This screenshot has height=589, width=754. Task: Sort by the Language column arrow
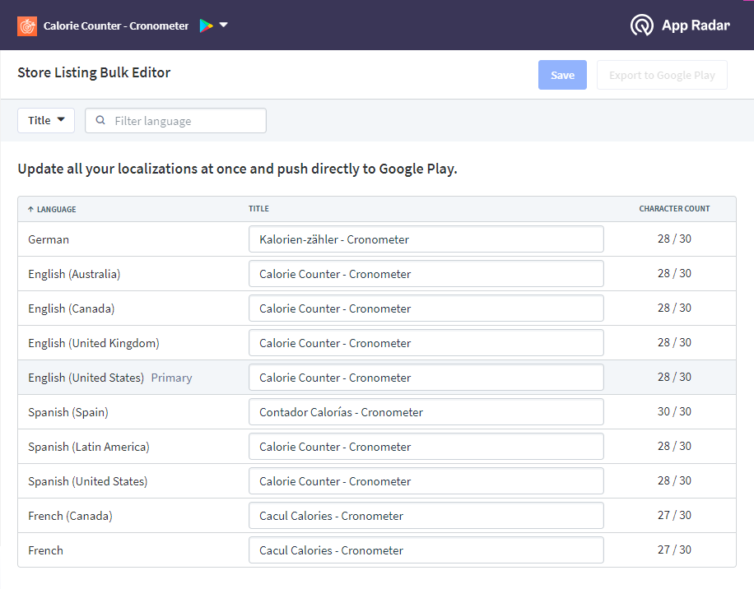pyautogui.click(x=30, y=209)
